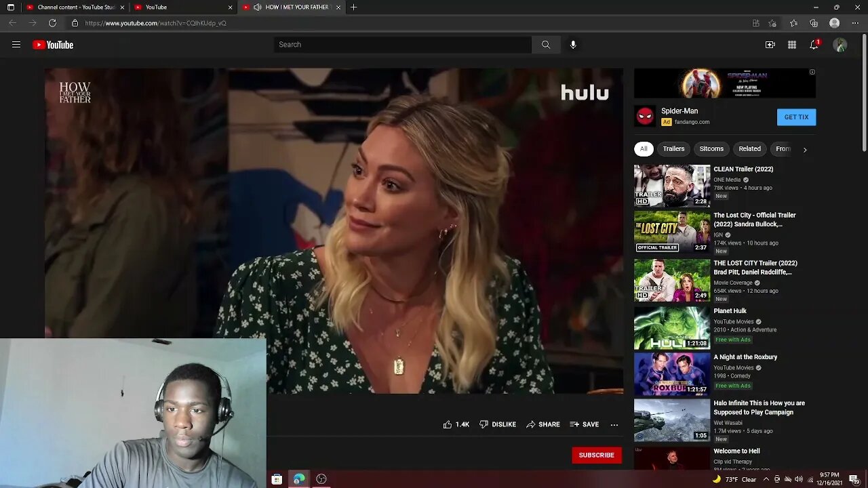Open the weather 73°F Clear widget
The image size is (868, 488).
click(734, 479)
